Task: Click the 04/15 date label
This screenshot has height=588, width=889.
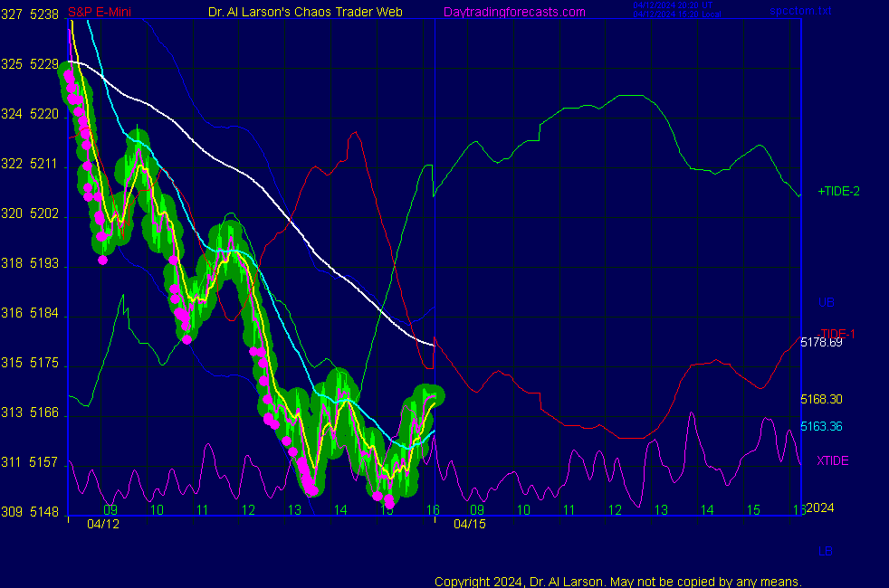Action: 470,524
